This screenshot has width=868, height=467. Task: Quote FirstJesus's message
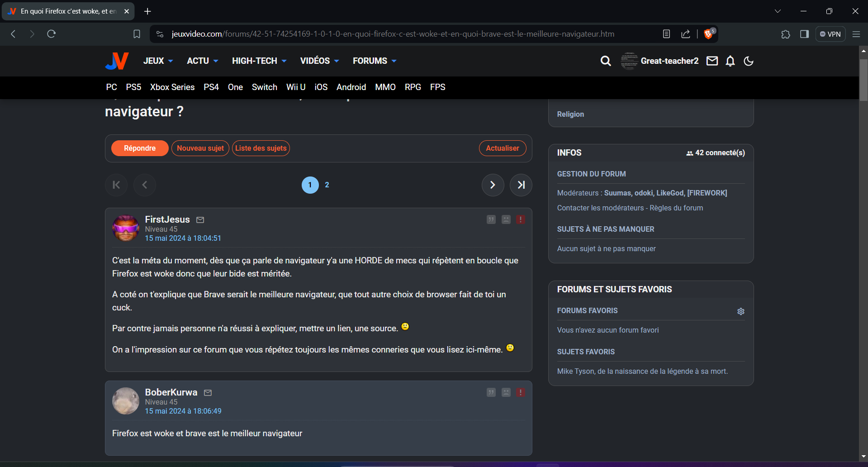[491, 219]
